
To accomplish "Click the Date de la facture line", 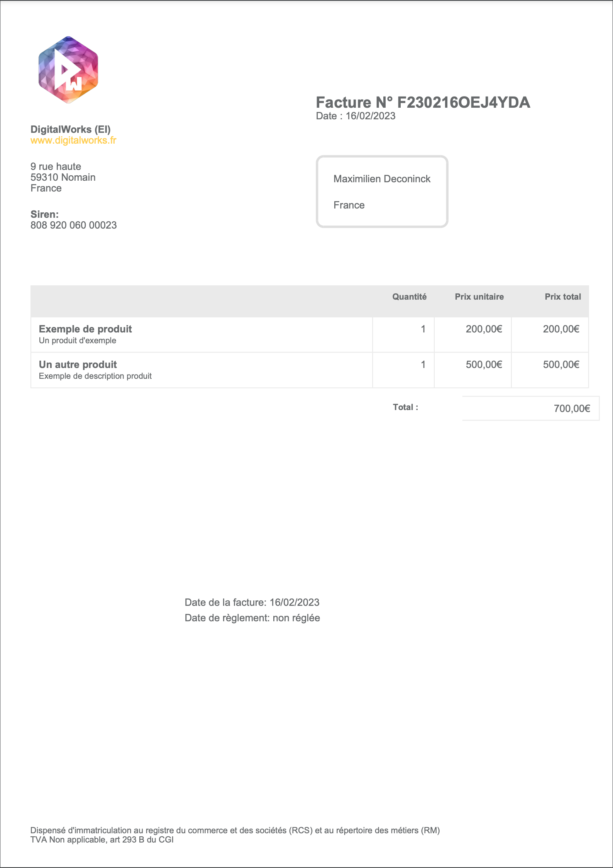I will pos(252,602).
